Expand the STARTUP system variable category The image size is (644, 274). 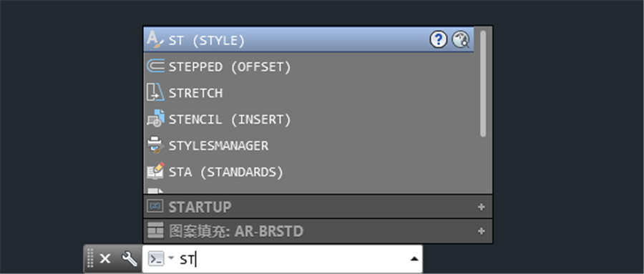[482, 207]
